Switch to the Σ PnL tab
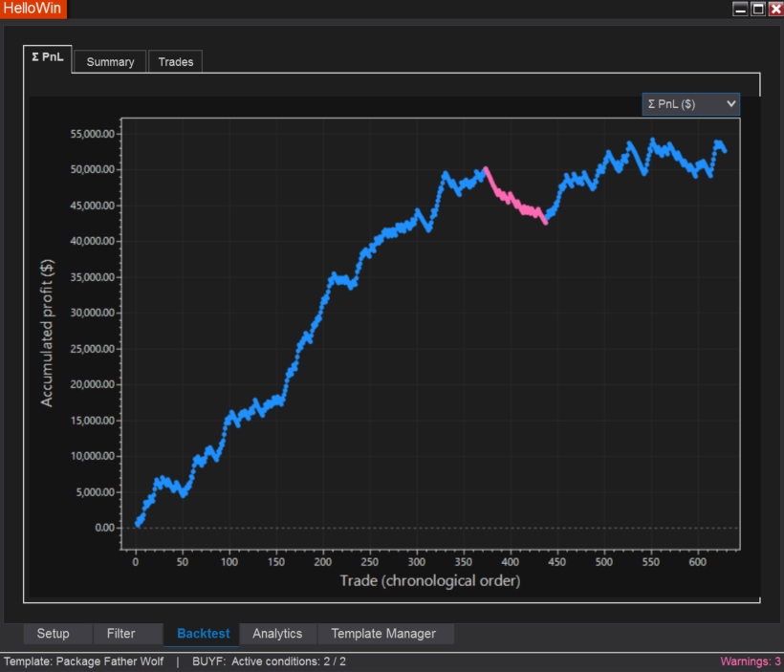Image resolution: width=784 pixels, height=672 pixels. tap(48, 57)
